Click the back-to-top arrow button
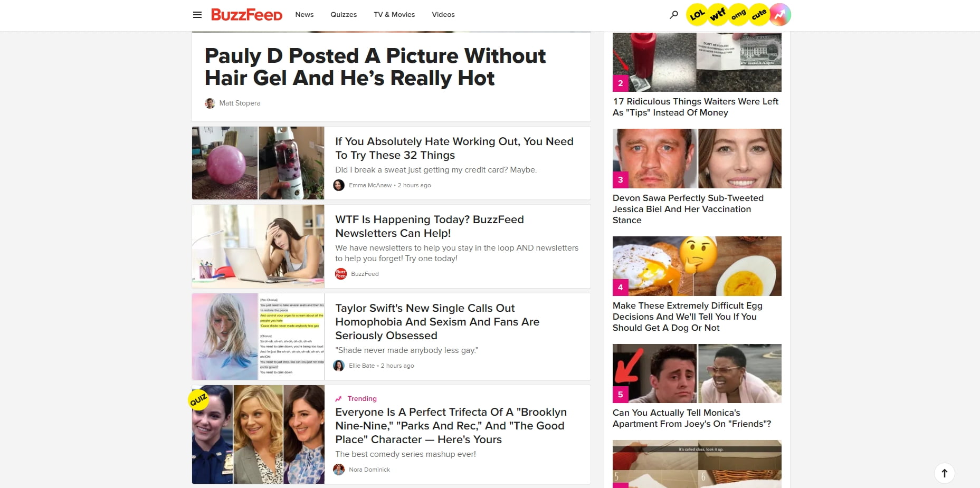This screenshot has height=488, width=980. (x=945, y=473)
